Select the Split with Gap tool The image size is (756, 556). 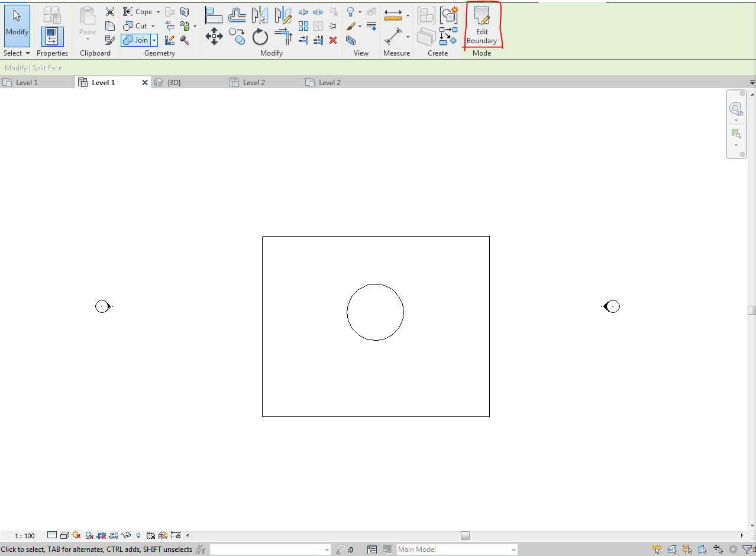[x=318, y=12]
